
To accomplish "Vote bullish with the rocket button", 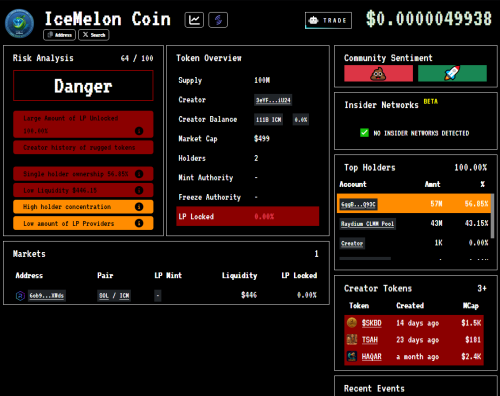I will [452, 73].
